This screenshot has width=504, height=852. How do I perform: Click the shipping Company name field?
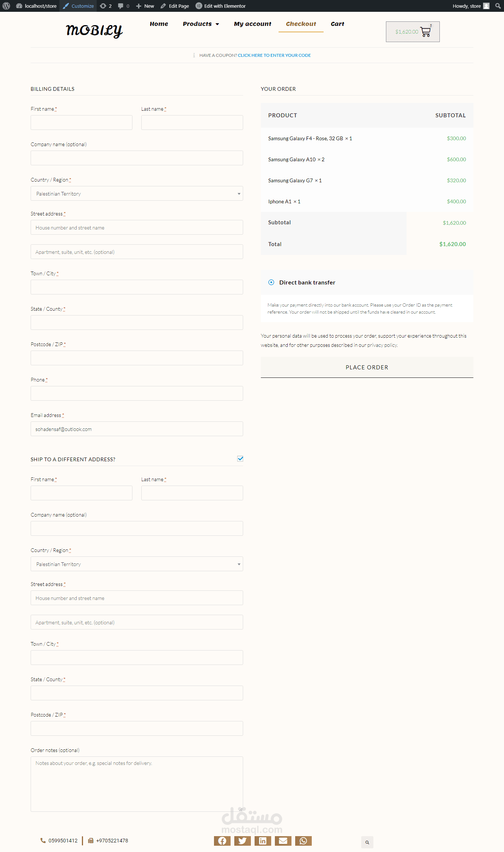137,528
